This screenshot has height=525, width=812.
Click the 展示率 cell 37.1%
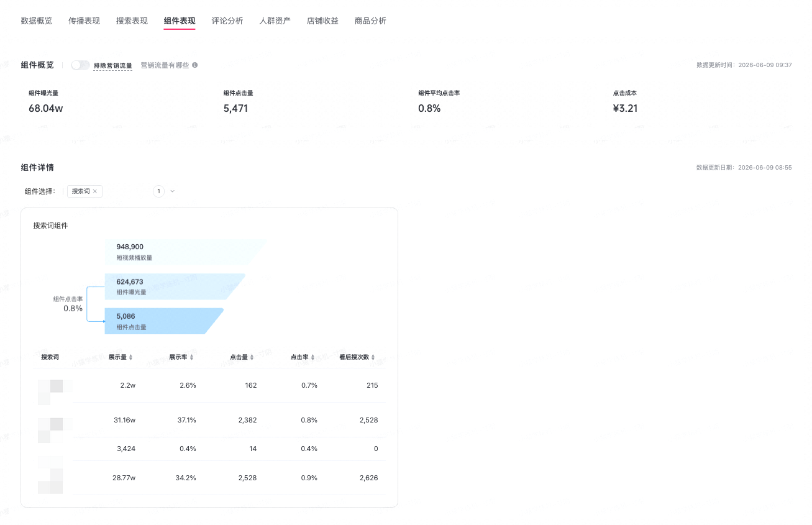(186, 420)
